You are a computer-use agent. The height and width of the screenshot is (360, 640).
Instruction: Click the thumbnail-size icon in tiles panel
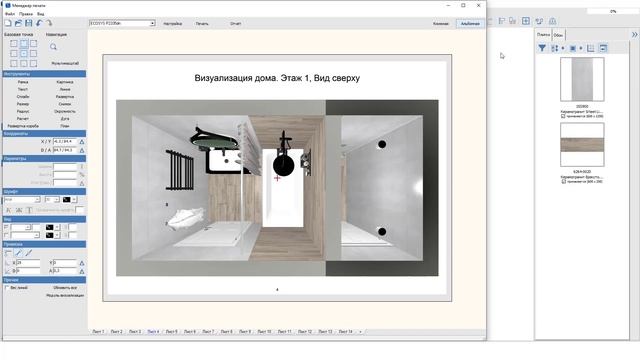click(573, 48)
